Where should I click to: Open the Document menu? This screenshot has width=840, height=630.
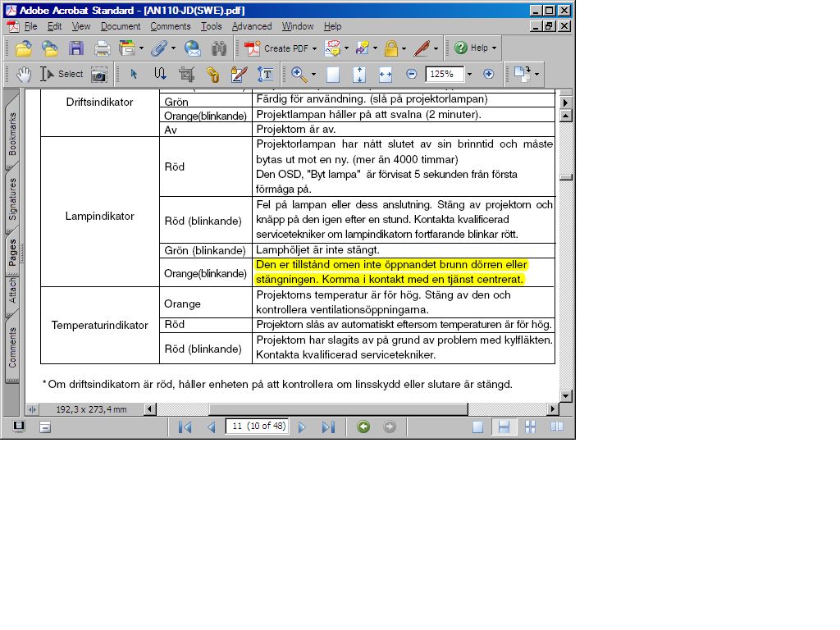121,26
